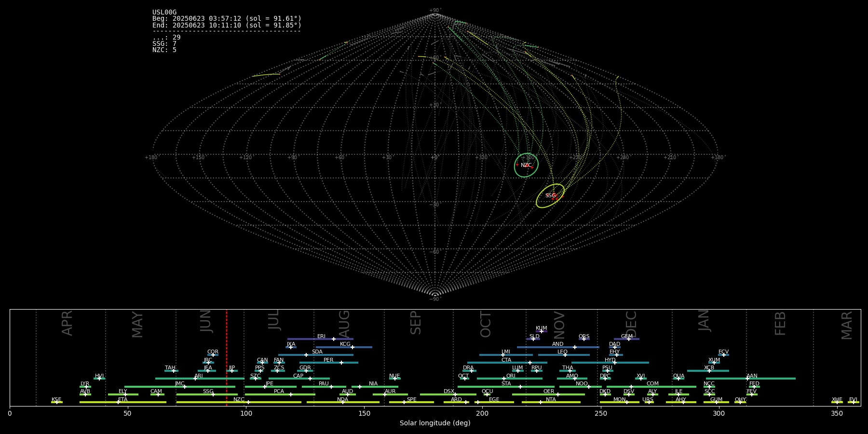Click the NOV month label in timeline
The image size is (868, 434).
click(559, 325)
